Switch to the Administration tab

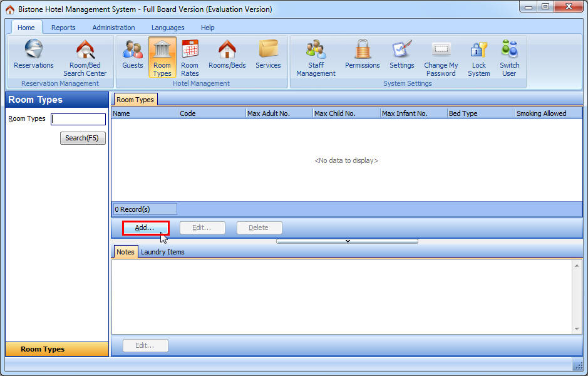pyautogui.click(x=113, y=28)
